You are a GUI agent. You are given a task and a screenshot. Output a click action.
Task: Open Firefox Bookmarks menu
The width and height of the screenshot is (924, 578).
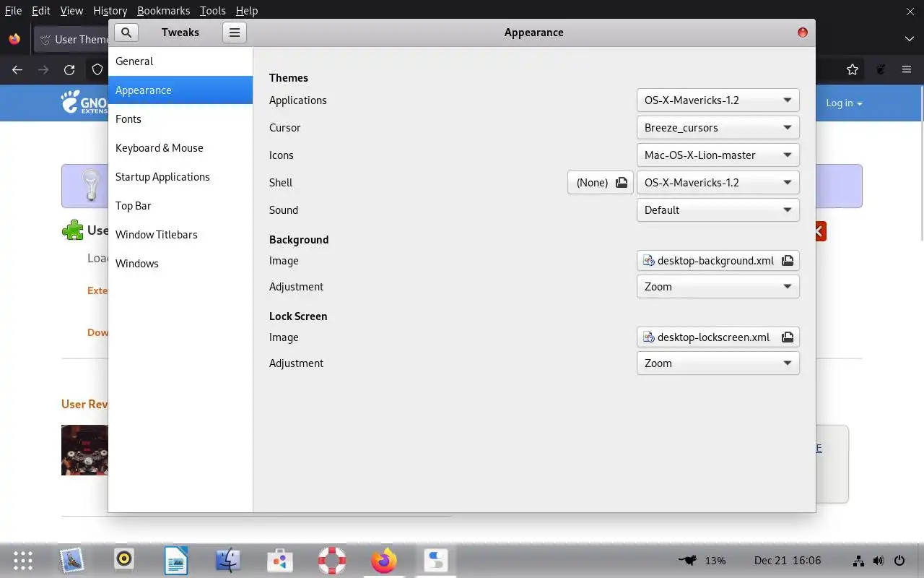163,11
